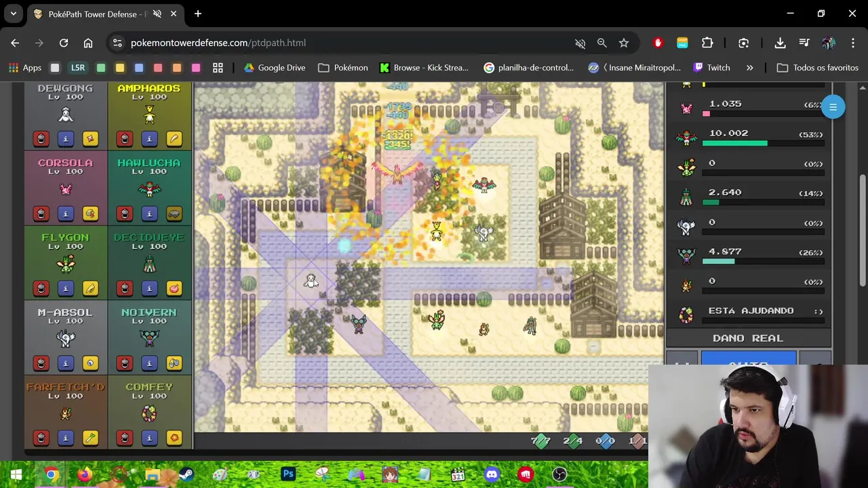
Task: Open Photoshop from the taskbar
Action: (x=288, y=474)
